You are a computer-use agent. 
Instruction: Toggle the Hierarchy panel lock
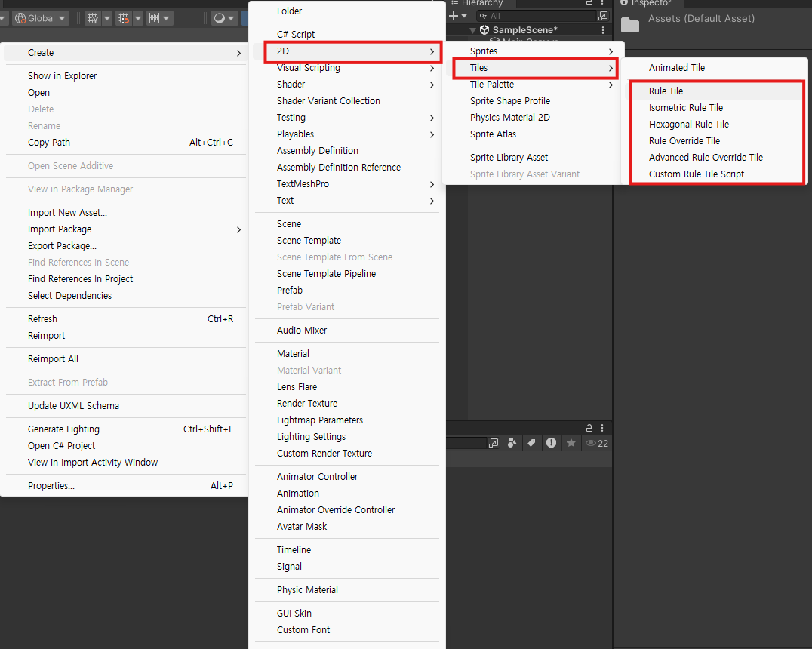coord(589,2)
